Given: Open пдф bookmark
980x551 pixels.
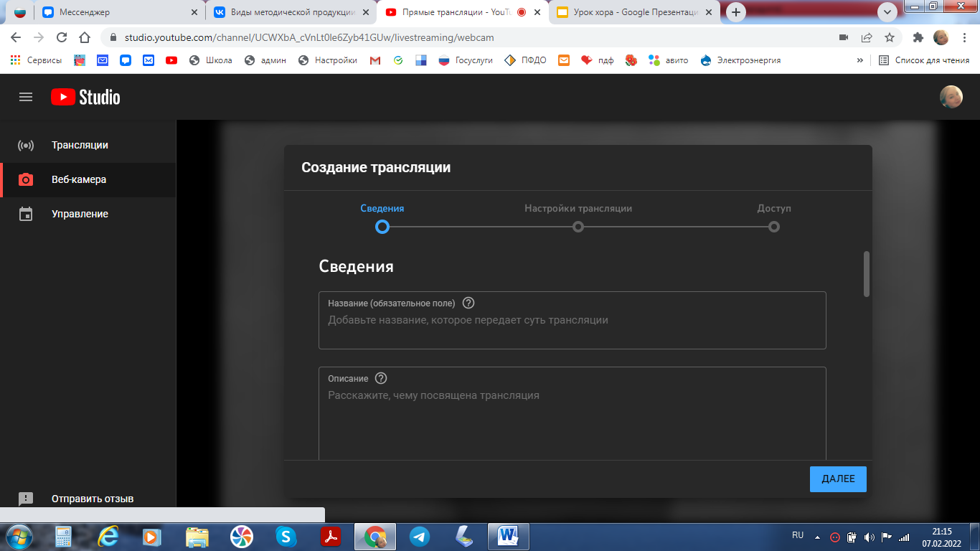Looking at the screenshot, I should [x=598, y=60].
